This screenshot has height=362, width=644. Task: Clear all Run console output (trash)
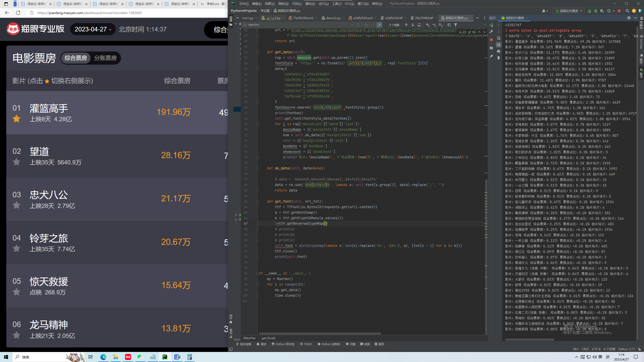499,58
